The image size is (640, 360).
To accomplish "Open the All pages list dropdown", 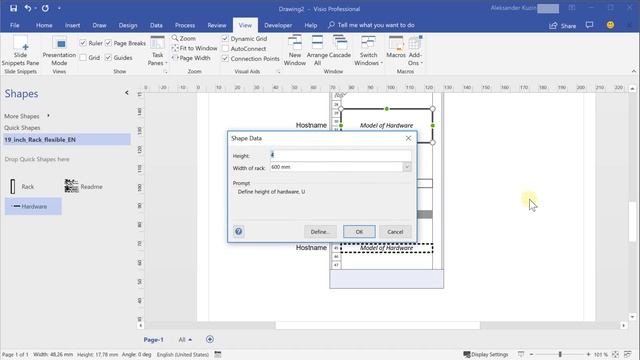I will coord(185,339).
